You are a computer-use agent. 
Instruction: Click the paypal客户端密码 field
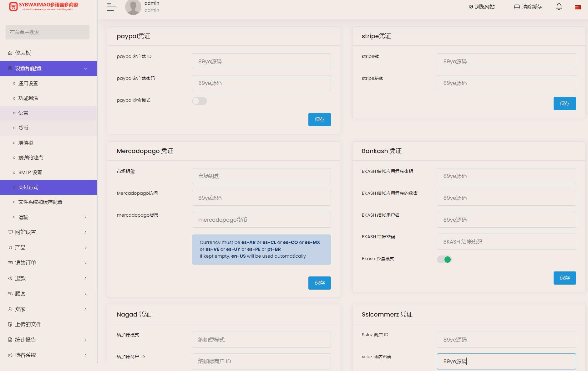[261, 83]
